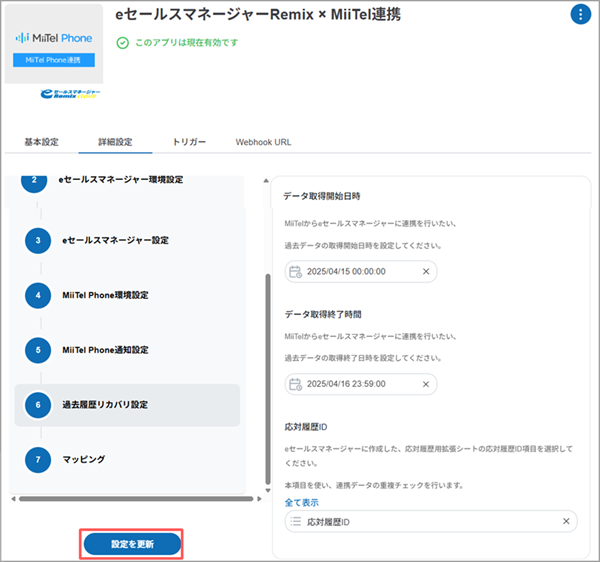
Task: Switch to the トリガー tab
Action: coord(189,142)
